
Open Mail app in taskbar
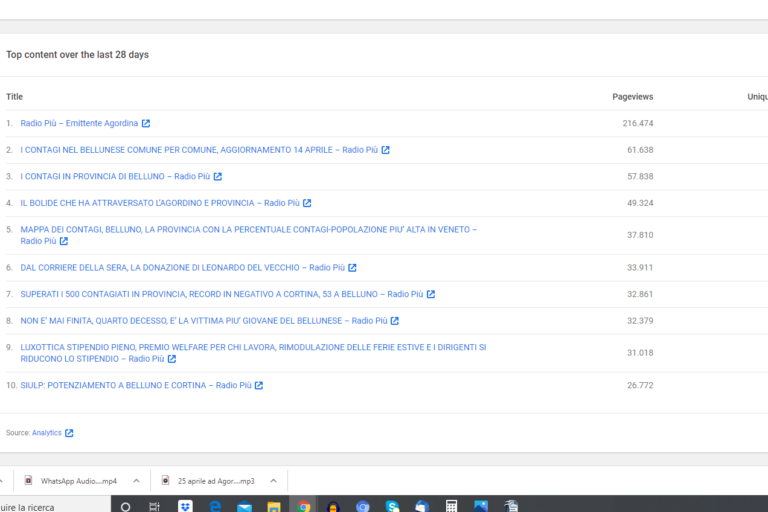coord(244,506)
